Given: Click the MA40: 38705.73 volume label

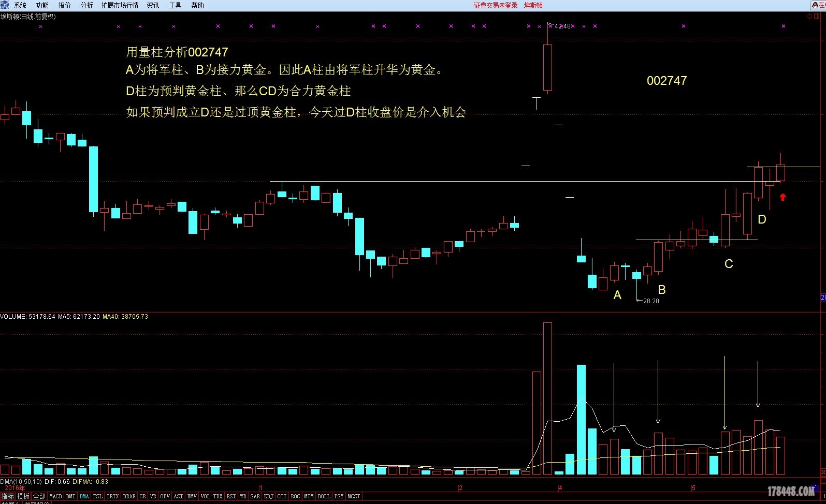Looking at the screenshot, I should (x=125, y=317).
